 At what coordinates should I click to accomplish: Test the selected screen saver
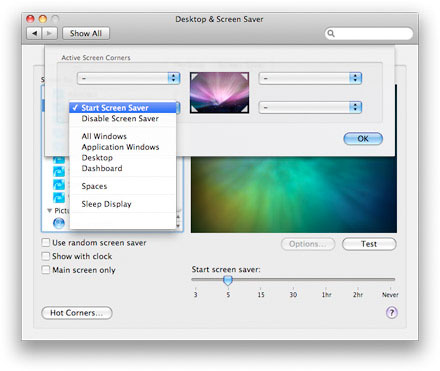369,244
